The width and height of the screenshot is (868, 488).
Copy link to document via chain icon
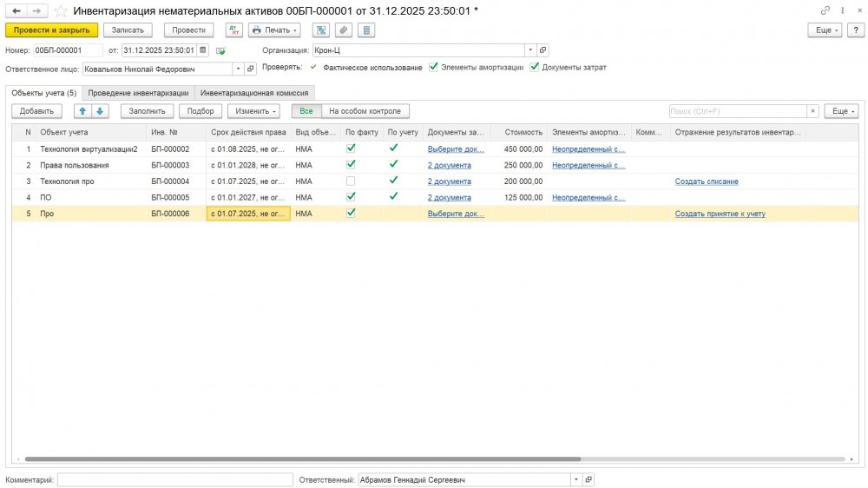(825, 10)
